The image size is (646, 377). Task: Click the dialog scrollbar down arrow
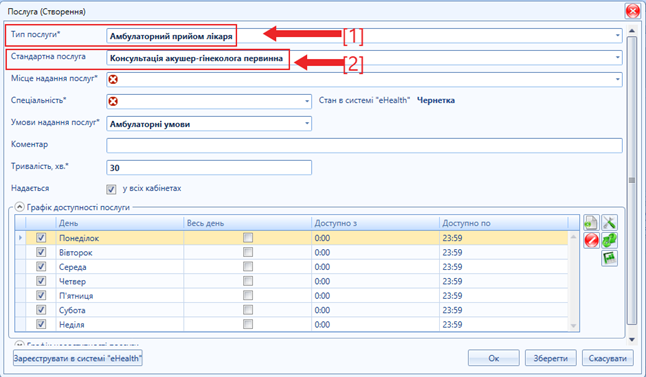(632, 340)
